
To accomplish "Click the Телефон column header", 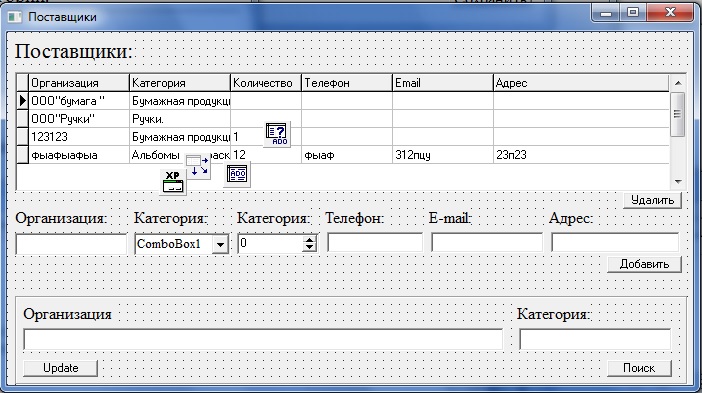I will [347, 83].
